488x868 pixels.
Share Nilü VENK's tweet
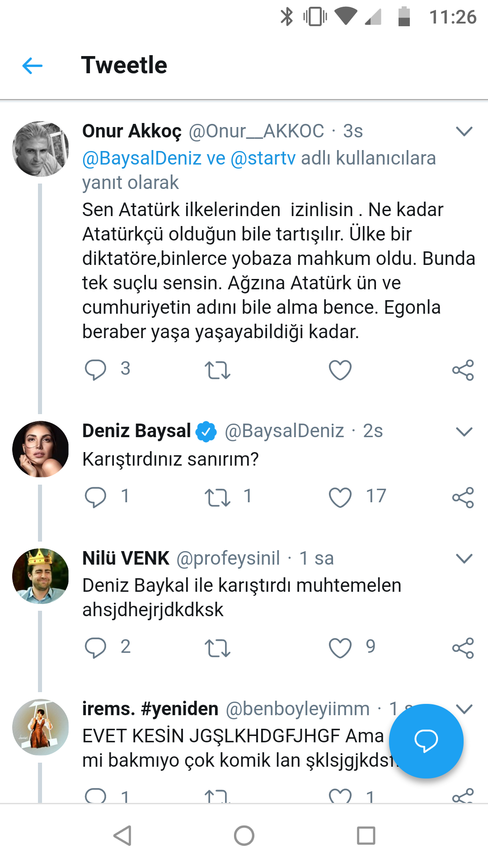click(x=463, y=648)
